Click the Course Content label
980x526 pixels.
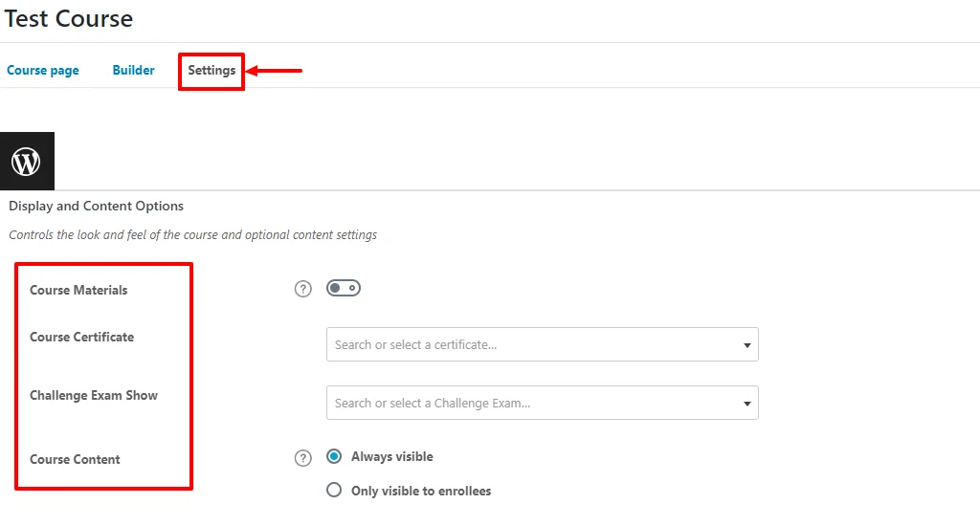click(x=75, y=459)
